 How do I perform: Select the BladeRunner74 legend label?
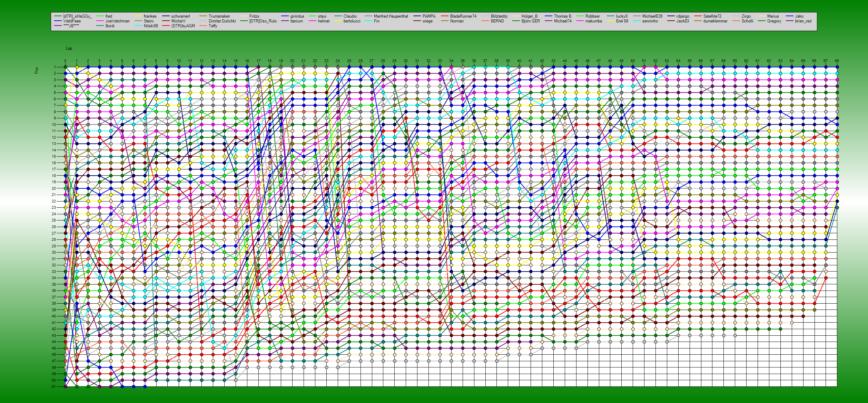point(463,16)
